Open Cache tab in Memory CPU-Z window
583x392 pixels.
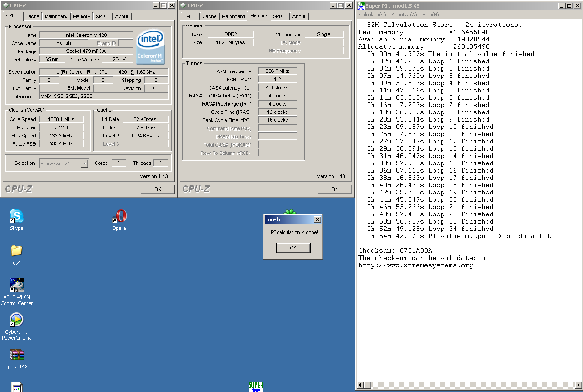[x=210, y=16]
